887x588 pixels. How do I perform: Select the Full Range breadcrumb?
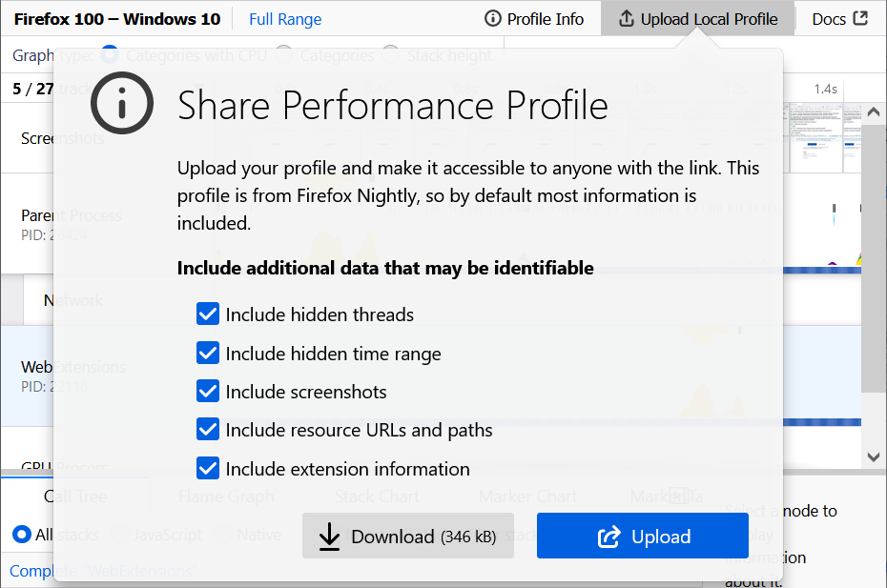(x=285, y=19)
